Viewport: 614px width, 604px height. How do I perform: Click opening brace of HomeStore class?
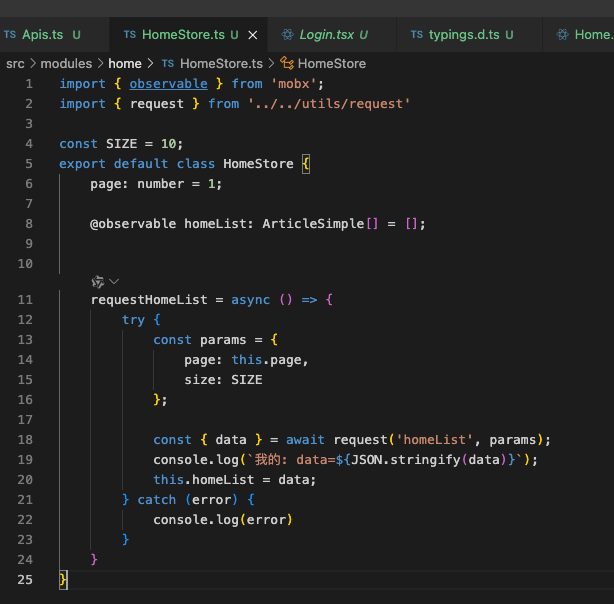306,164
